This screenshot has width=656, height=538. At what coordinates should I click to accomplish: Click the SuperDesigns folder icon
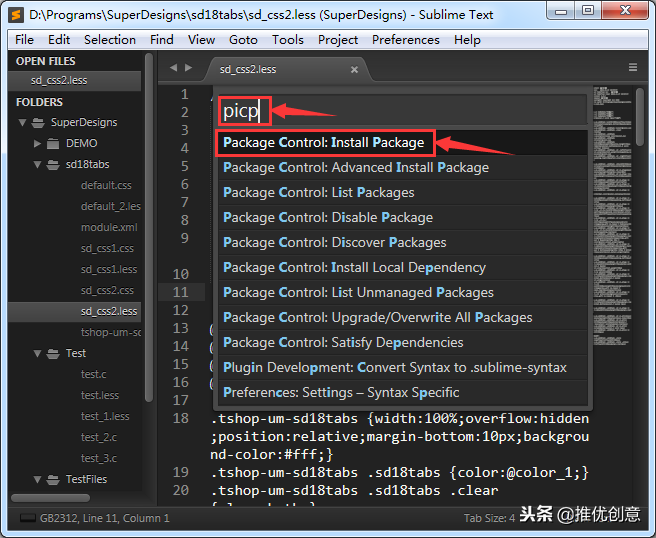click(x=38, y=123)
